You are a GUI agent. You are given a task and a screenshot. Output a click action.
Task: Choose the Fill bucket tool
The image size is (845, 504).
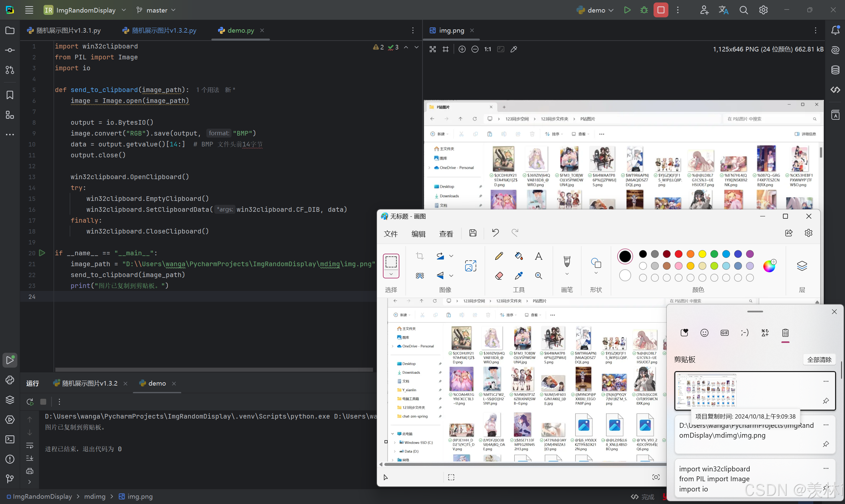[519, 256]
